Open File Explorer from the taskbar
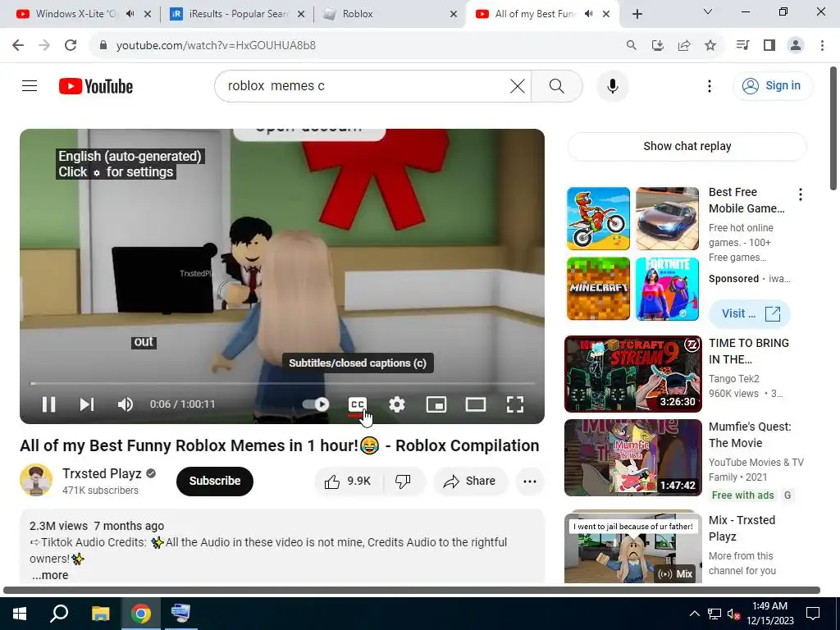This screenshot has width=840, height=630. pos(100,614)
